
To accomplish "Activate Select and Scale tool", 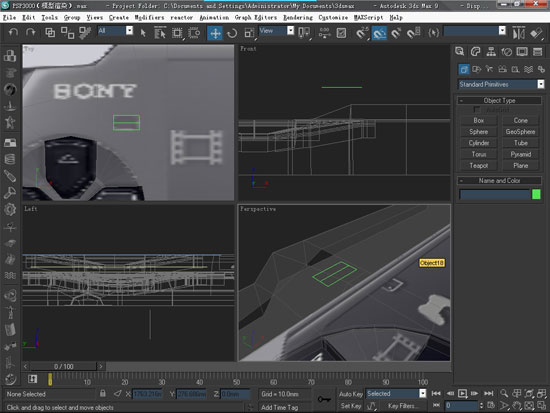I will tap(249, 33).
